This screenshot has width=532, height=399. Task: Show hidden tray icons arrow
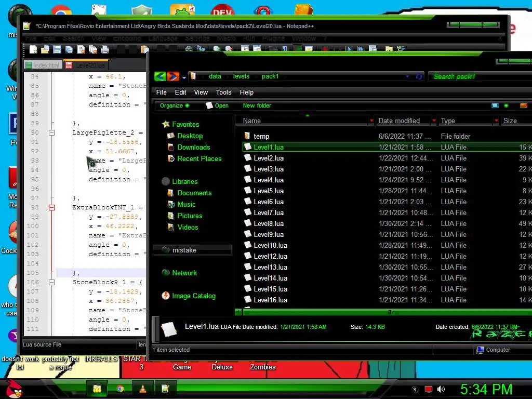pyautogui.click(x=415, y=390)
